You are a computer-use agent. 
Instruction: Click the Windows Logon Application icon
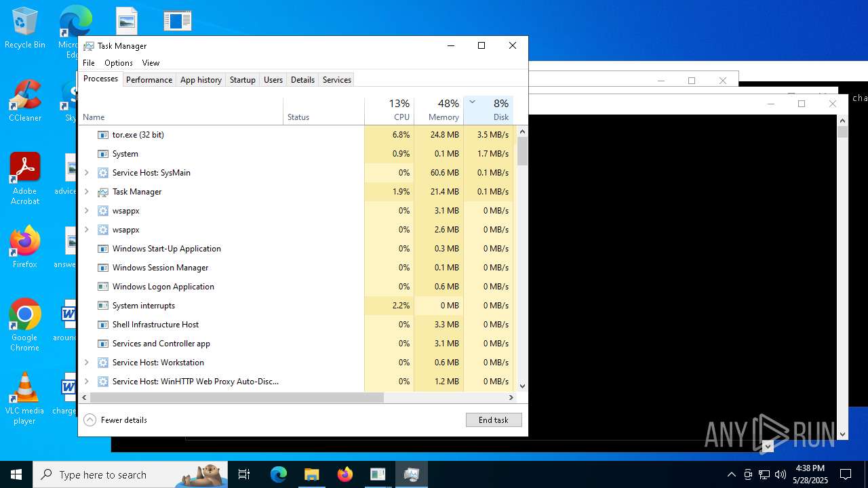pyautogui.click(x=103, y=287)
